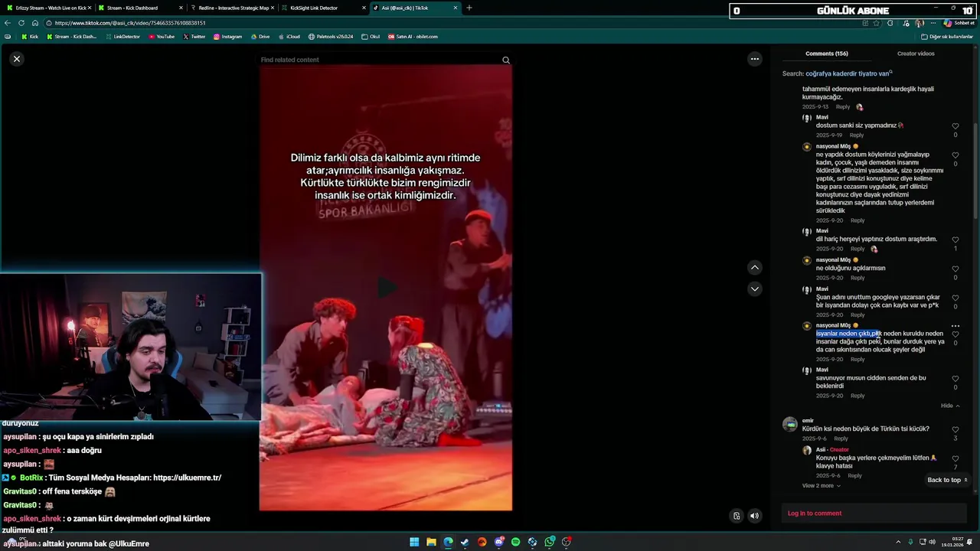Screen dimensions: 980x551
Task: Open File Explorer from the taskbar
Action: (x=431, y=542)
